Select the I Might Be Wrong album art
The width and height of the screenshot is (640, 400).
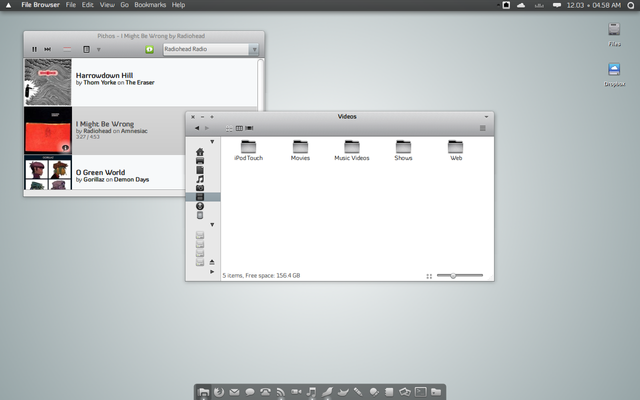(x=48, y=130)
